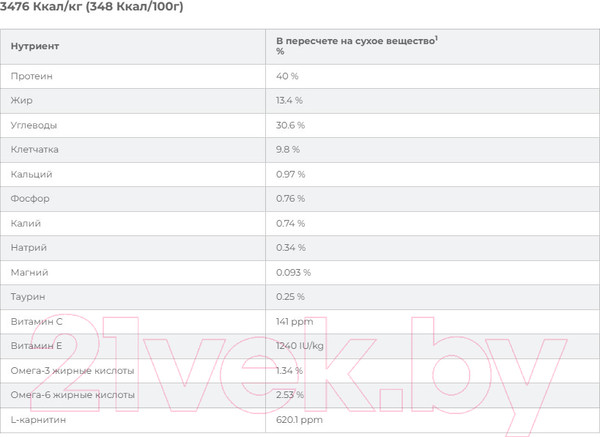The width and height of the screenshot is (600, 437).
Task: Click the 620.1 ppm L-карнитин value
Action: coord(299,420)
